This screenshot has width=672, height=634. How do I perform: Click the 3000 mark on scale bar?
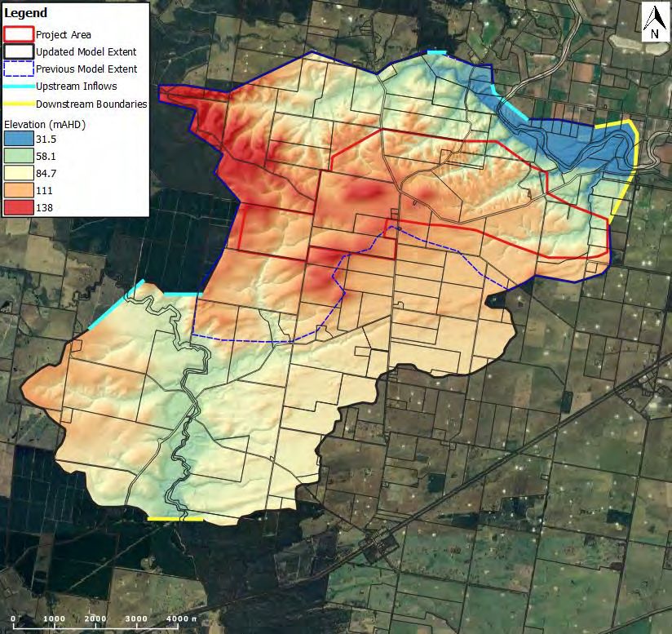tap(136, 618)
